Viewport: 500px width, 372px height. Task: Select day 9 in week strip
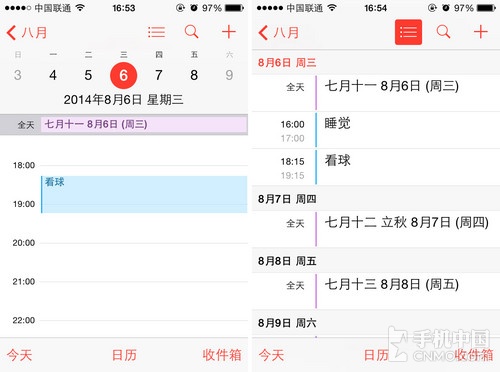[229, 75]
